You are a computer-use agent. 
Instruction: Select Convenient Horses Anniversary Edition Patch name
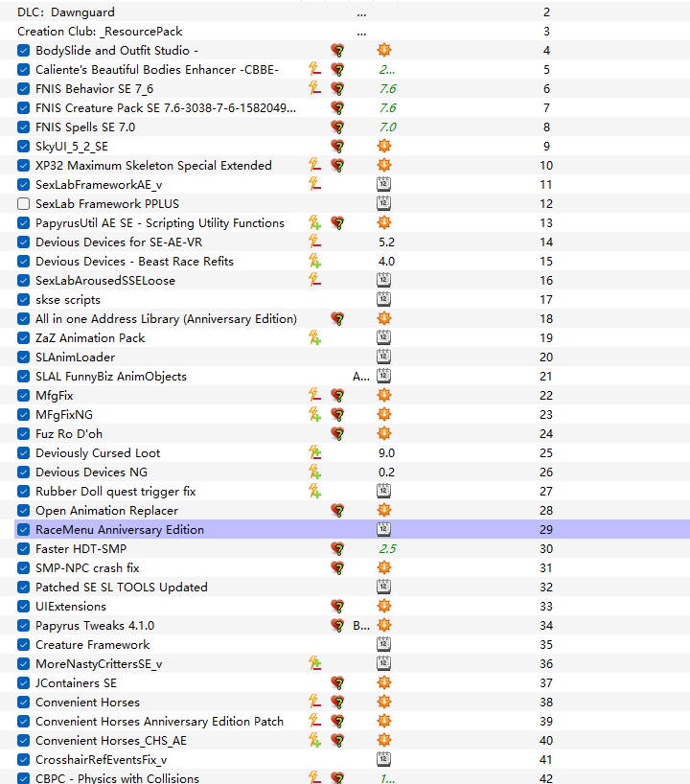tap(159, 721)
